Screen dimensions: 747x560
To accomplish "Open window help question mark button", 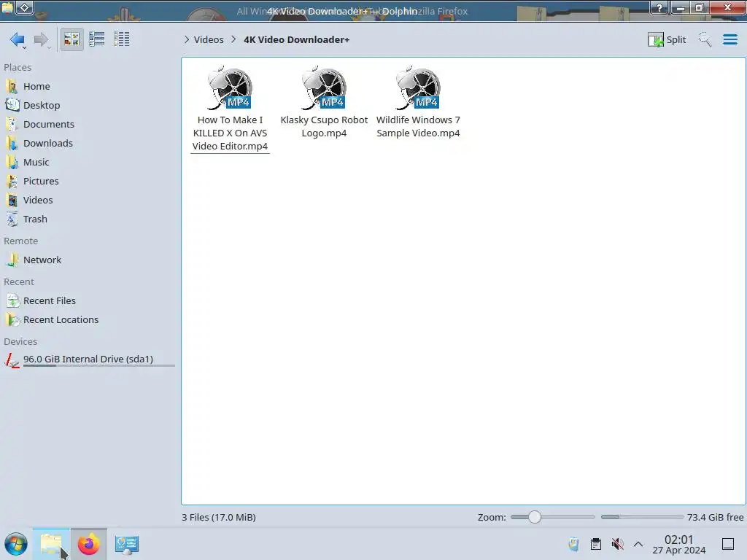I will 659,7.
